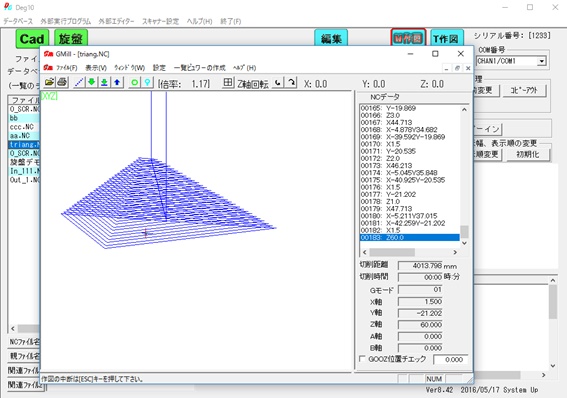The image size is (567, 398).
Task: Click NC data vertical scrollbar thumb
Action: [464, 232]
